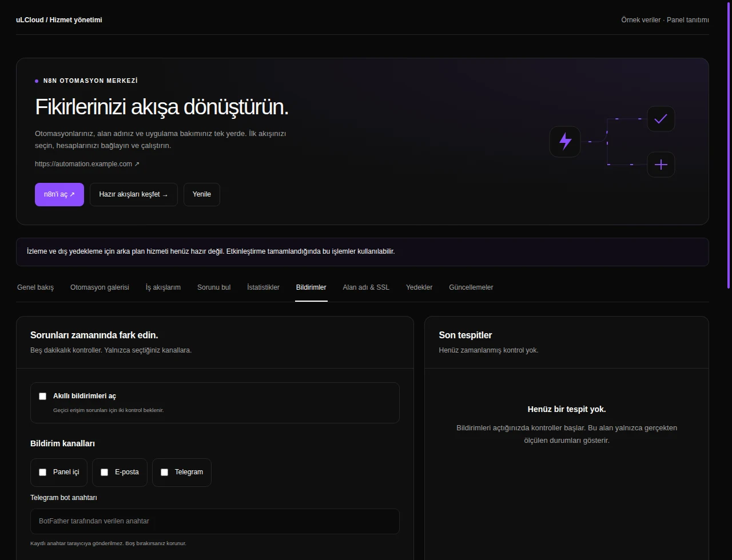Click the Telegram bot anahtarı label
The height and width of the screenshot is (560, 732).
tap(63, 498)
